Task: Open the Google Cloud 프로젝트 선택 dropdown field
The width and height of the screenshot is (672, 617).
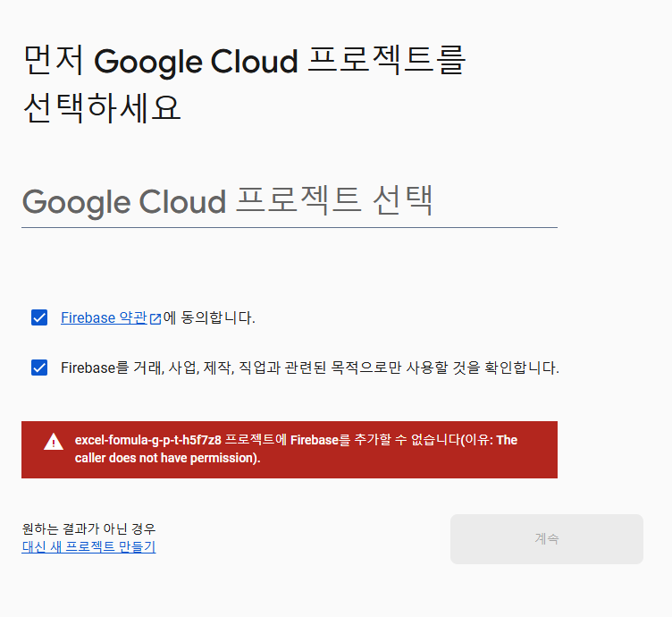Action: [x=290, y=201]
